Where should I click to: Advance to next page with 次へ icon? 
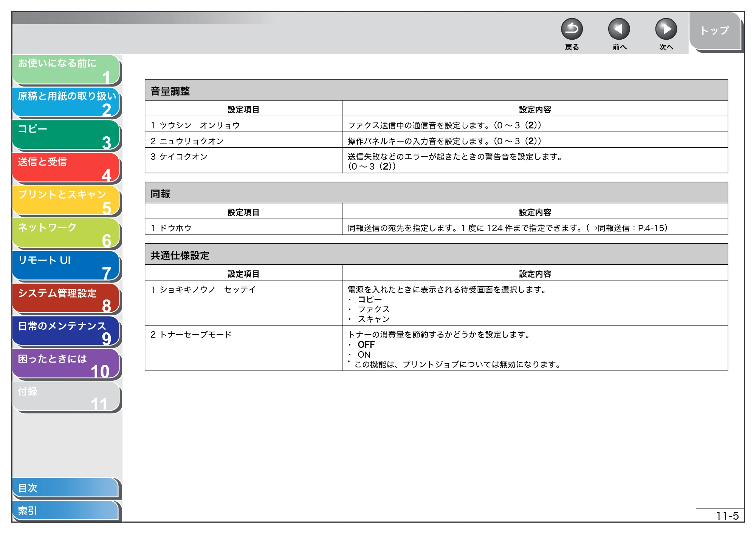666,29
